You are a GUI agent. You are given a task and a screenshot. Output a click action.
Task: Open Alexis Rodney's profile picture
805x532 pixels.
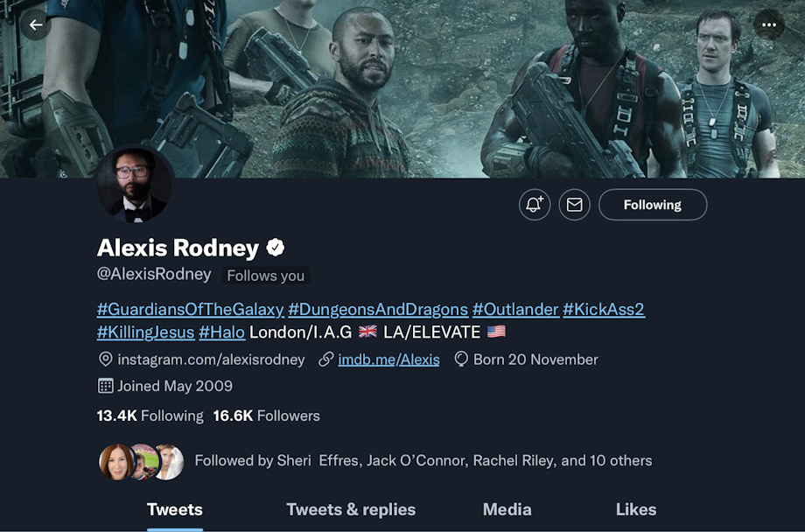[135, 184]
